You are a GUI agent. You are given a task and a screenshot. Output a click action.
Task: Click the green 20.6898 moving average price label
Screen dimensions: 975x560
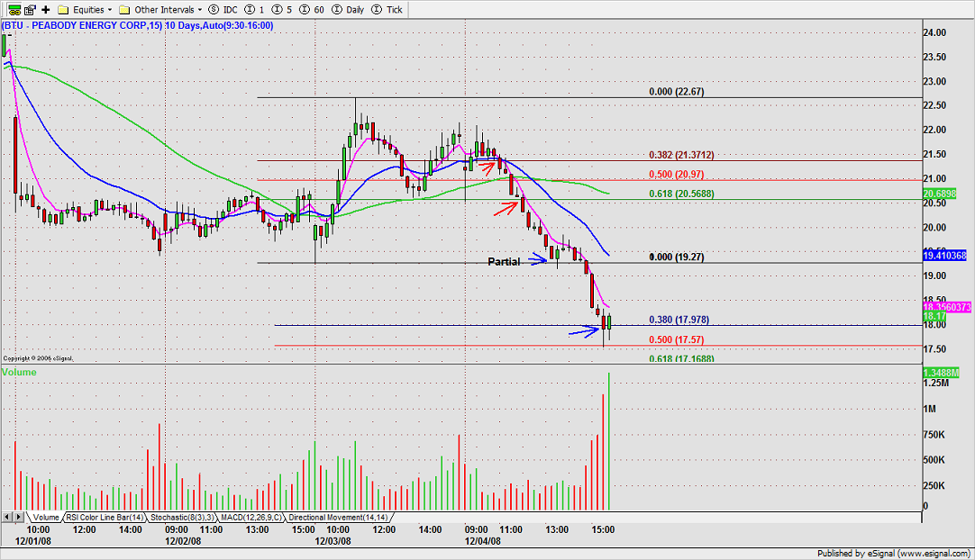pos(940,194)
